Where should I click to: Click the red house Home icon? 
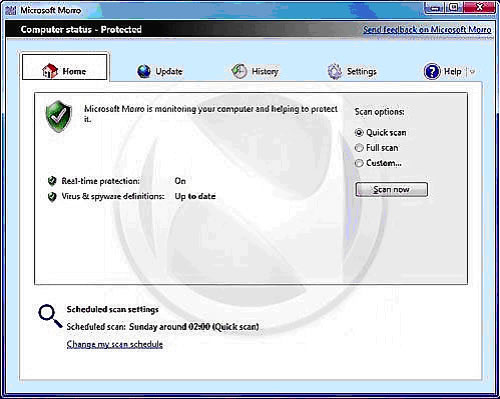pos(49,71)
